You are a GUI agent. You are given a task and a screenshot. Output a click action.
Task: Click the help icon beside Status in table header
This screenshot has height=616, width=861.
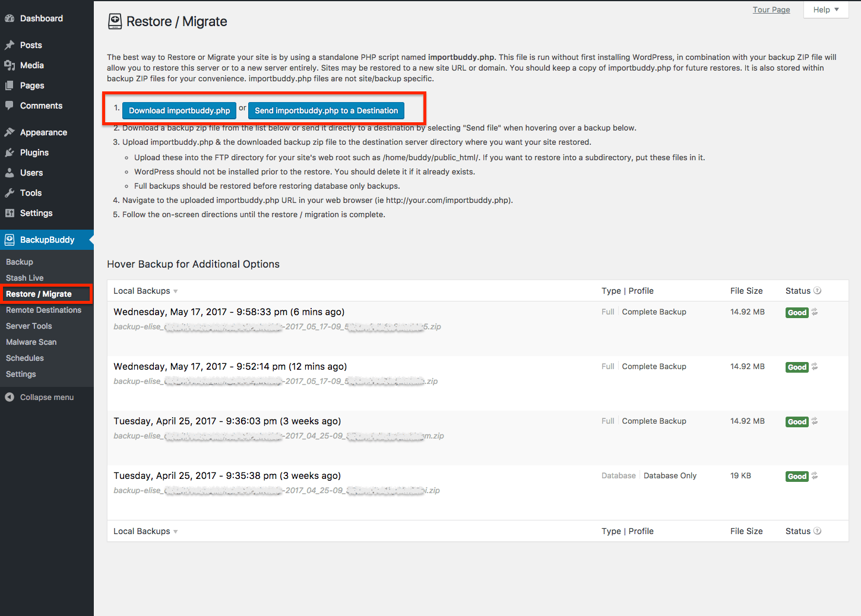click(x=818, y=291)
